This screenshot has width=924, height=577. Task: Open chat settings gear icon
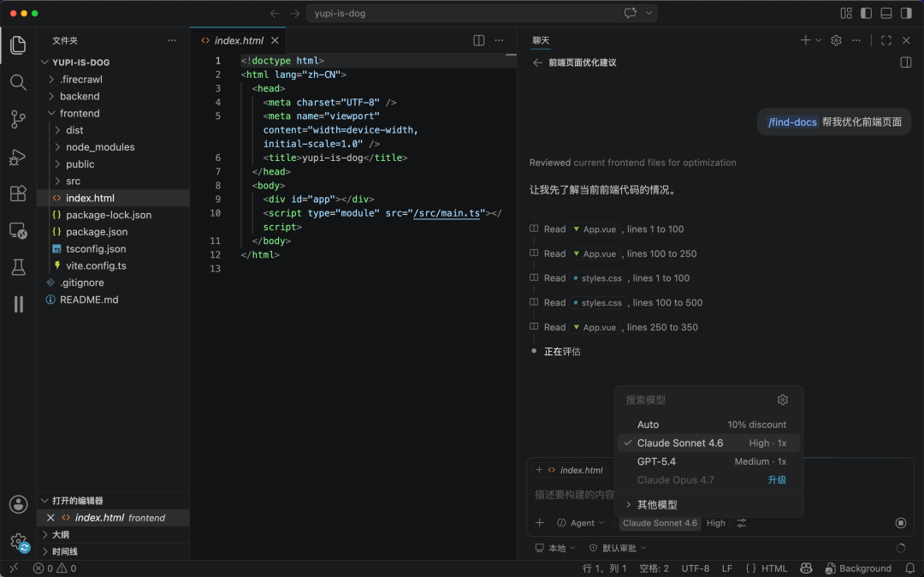tap(836, 40)
